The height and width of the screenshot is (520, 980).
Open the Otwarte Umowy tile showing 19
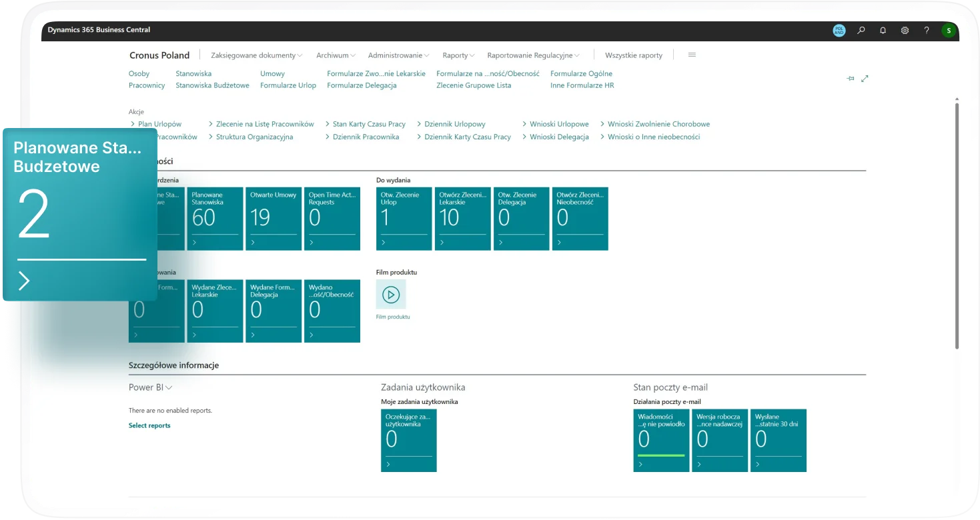coord(274,219)
